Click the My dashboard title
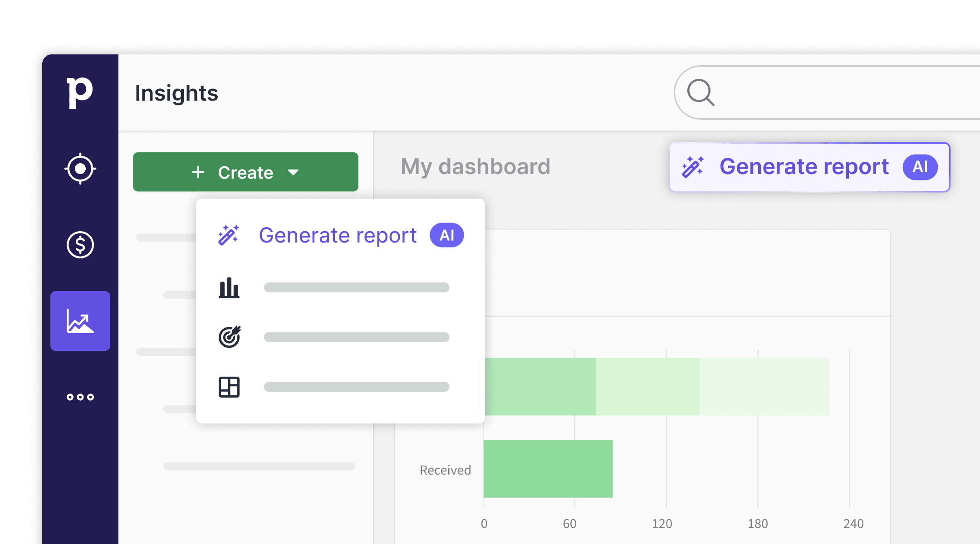 coord(475,166)
